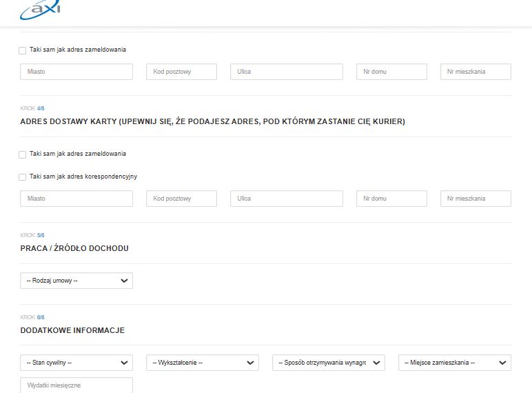Image resolution: width=532 pixels, height=393 pixels.
Task: Click the 'Ulica' field in the card delivery section
Action: pos(286,199)
